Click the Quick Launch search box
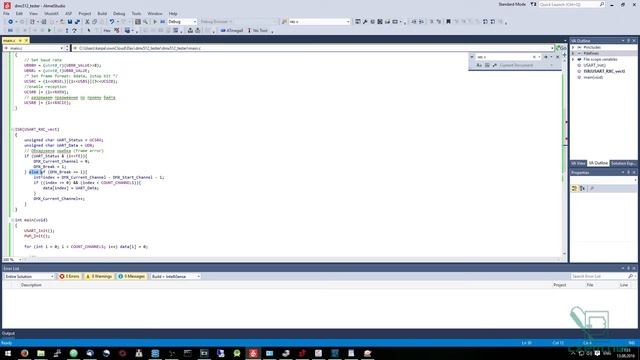The height and width of the screenshot is (360, 640). 571,4
